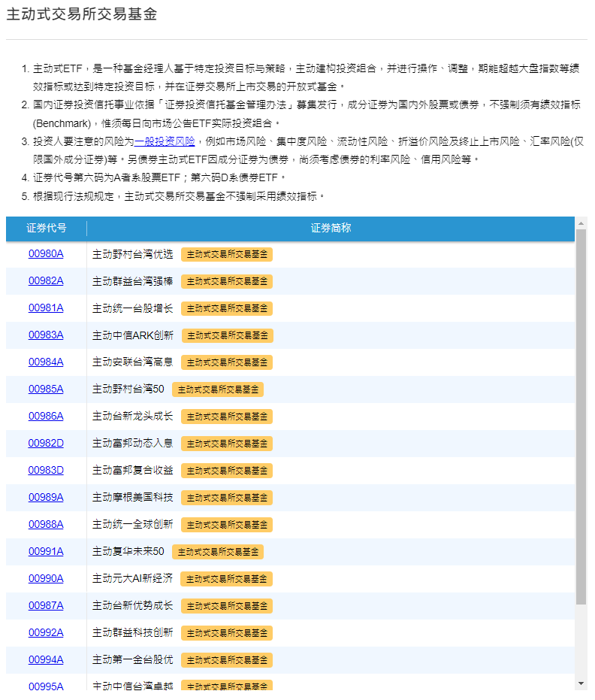Screen dimensions: 595x700
Task: Select the name text 主动台新优势成长
Action: [x=132, y=606]
